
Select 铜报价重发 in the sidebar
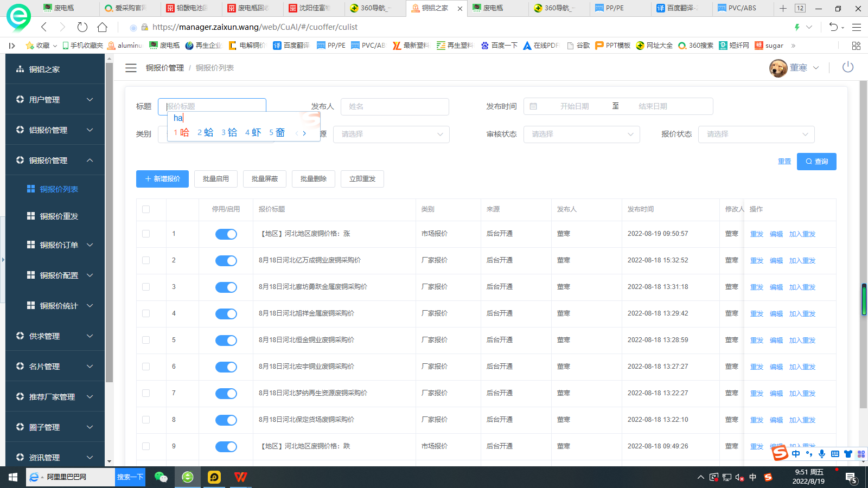pos(59,216)
